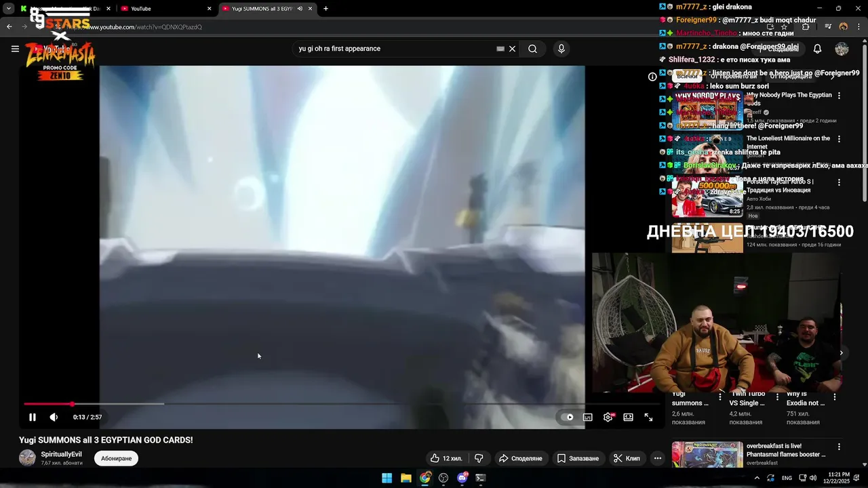Open more actions three-dot button
Screen dimensions: 868x488
657,458
